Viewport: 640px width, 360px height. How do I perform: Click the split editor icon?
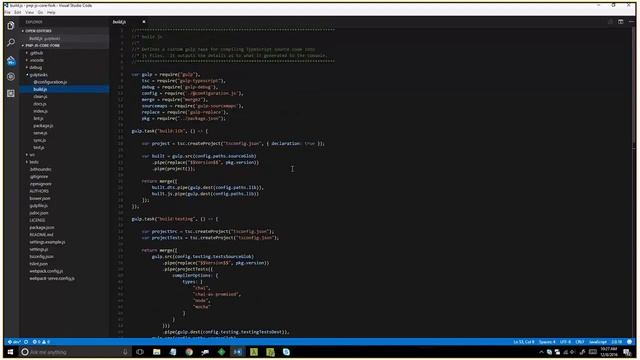click(620, 22)
